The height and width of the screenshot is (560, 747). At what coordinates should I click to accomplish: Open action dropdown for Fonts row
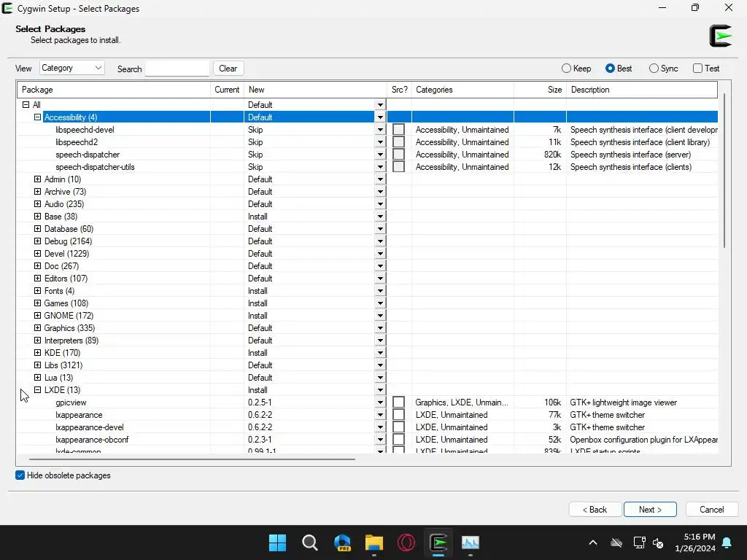point(380,291)
